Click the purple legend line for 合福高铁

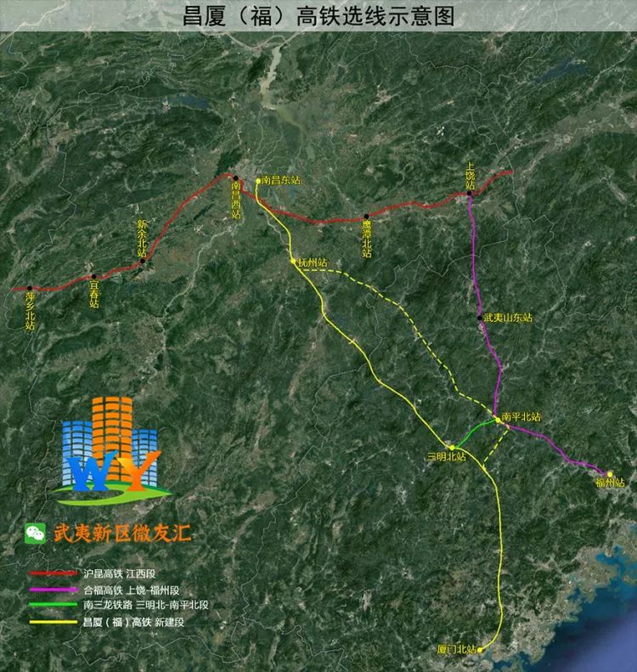point(54,590)
